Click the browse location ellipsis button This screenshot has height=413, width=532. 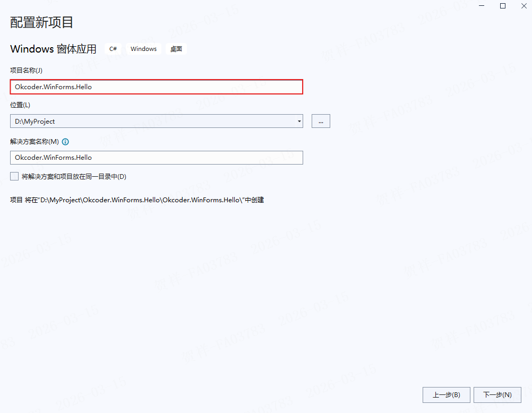321,121
